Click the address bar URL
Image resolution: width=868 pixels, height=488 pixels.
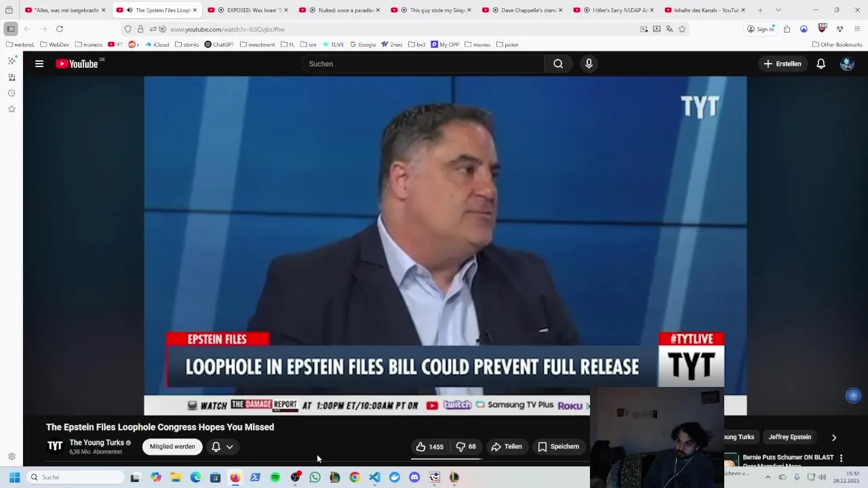(x=227, y=29)
